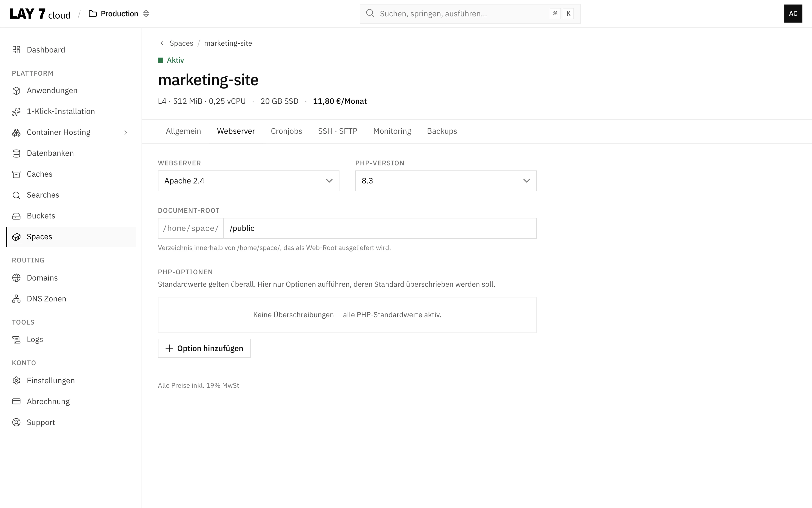Click the 1-Klick-Installation sparkle icon
This screenshot has width=812, height=508.
click(16, 111)
